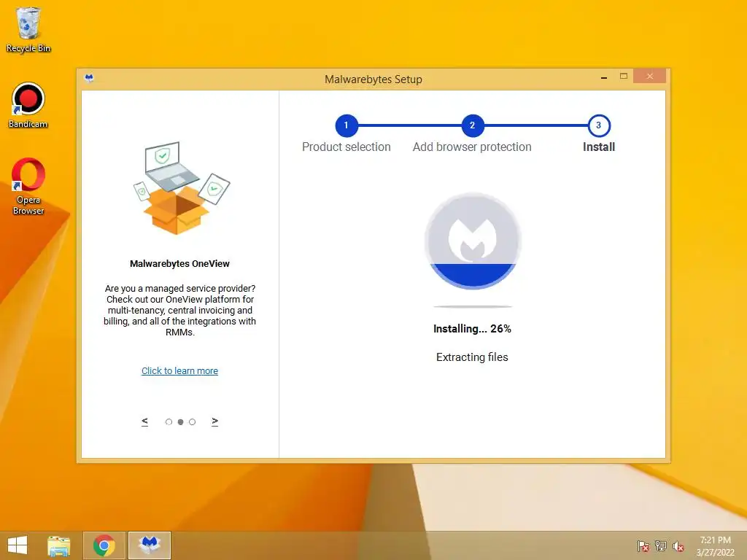Open the network status tray icon
This screenshot has width=747, height=560.
pos(661,546)
